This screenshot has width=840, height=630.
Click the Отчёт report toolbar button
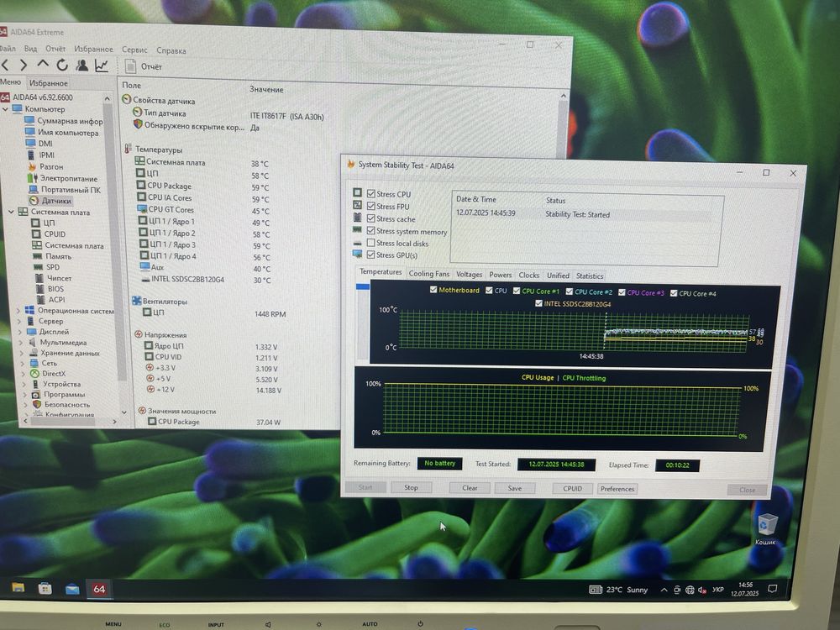144,66
